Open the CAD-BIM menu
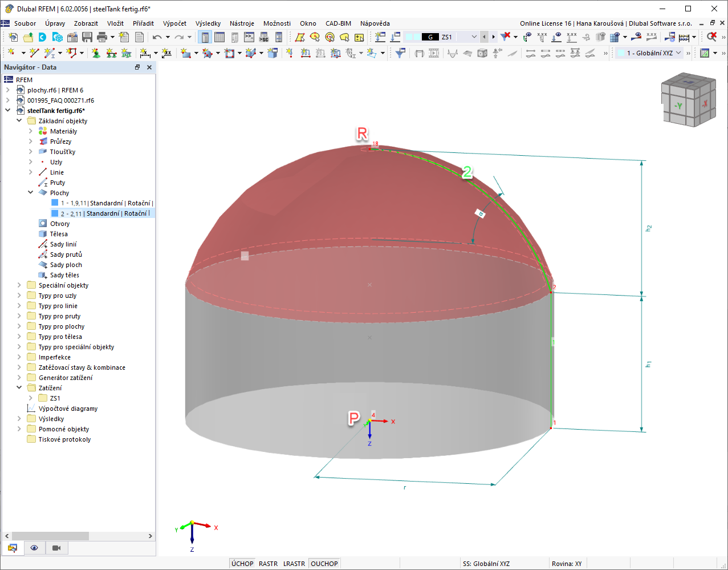Screen dimensions: 728x570 pyautogui.click(x=338, y=23)
